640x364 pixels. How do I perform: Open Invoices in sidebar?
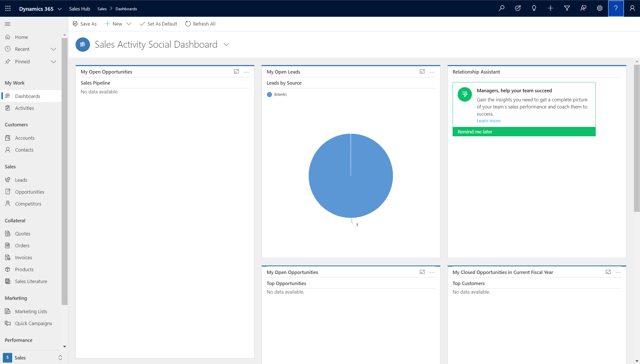click(31, 258)
